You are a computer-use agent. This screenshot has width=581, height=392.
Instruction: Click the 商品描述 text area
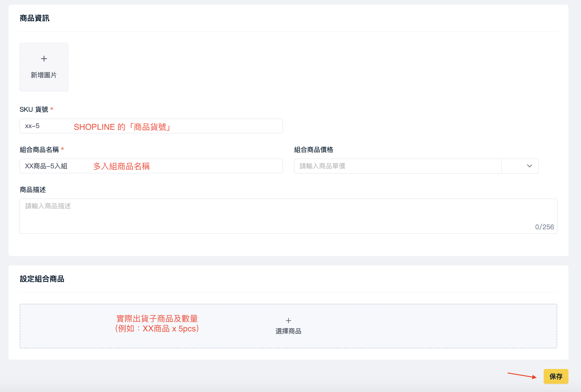tap(288, 216)
